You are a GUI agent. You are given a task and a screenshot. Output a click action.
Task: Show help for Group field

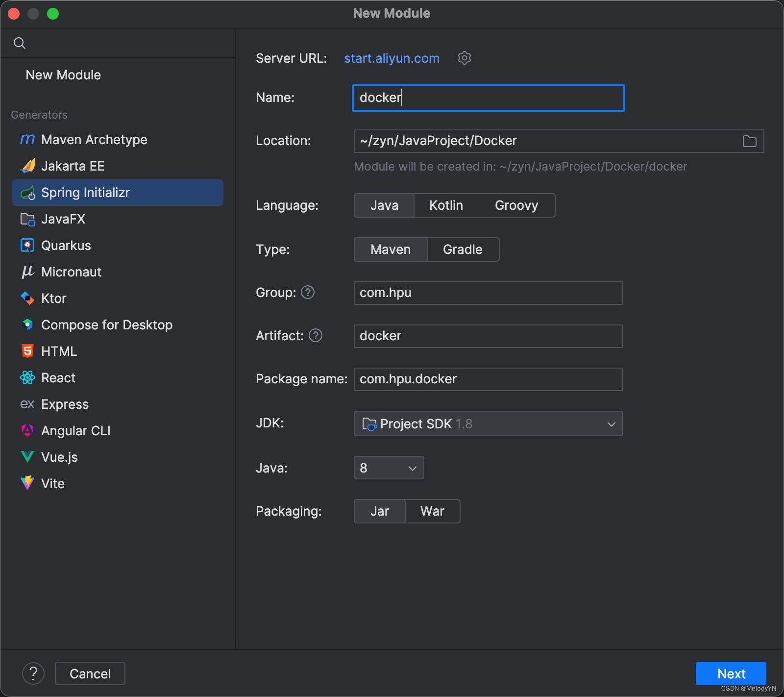coord(308,293)
